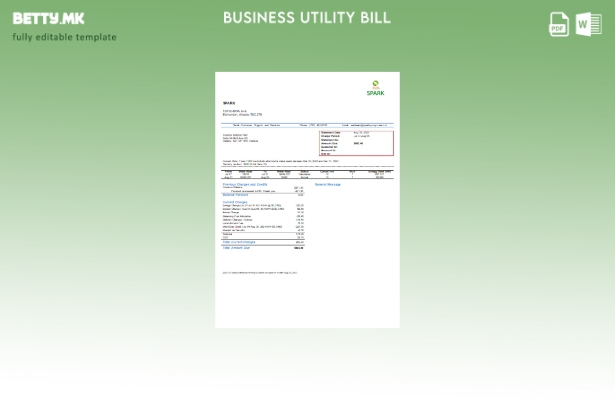Click the customer mailing address block
The image size is (615, 400).
240,138
